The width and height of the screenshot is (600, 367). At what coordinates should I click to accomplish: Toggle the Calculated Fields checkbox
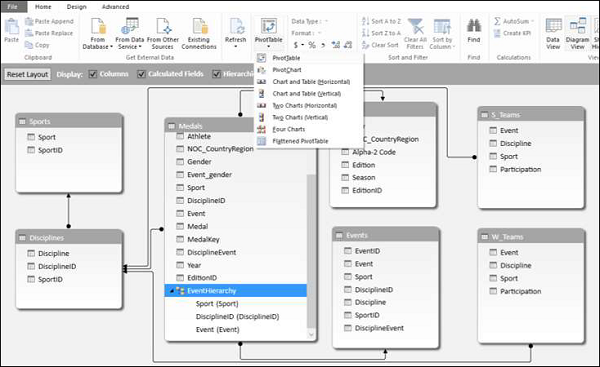click(141, 74)
